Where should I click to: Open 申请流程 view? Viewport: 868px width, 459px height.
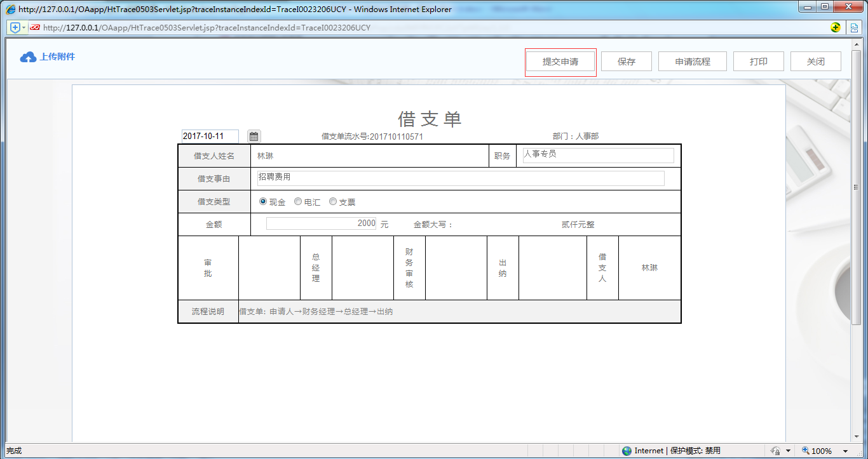coord(692,61)
